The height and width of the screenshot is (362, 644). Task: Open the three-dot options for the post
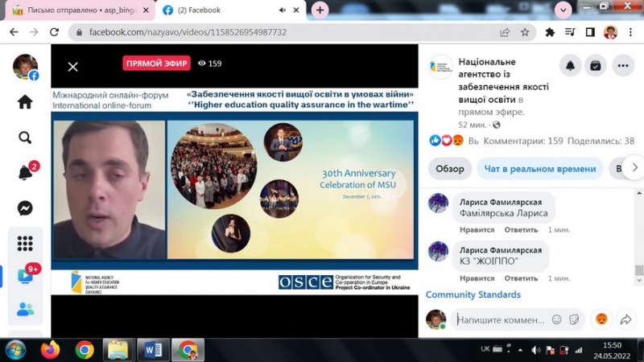pyautogui.click(x=623, y=66)
